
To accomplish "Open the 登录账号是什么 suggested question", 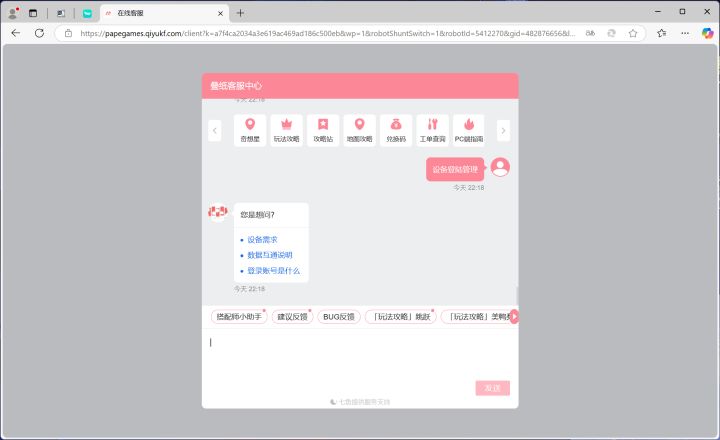I will point(274,271).
